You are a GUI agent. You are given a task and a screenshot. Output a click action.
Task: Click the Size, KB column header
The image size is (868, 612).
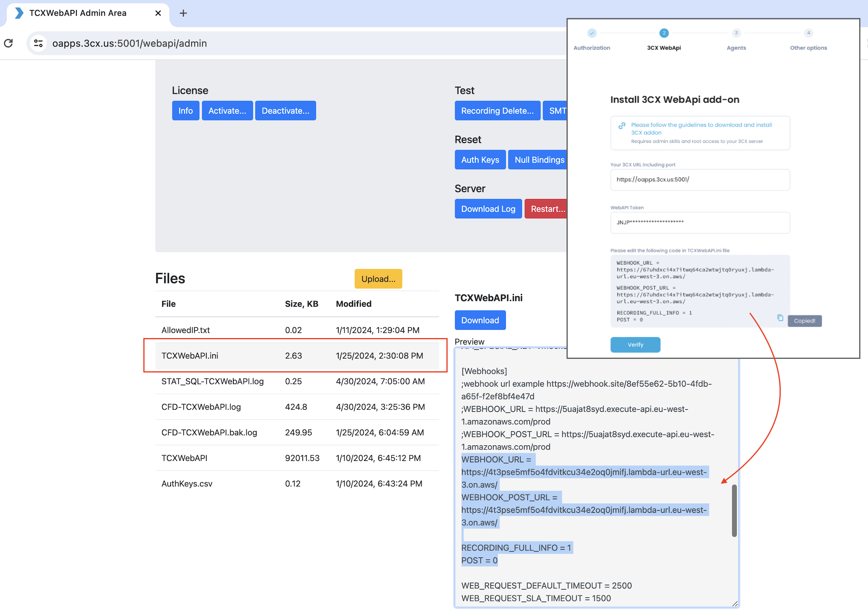click(x=301, y=304)
